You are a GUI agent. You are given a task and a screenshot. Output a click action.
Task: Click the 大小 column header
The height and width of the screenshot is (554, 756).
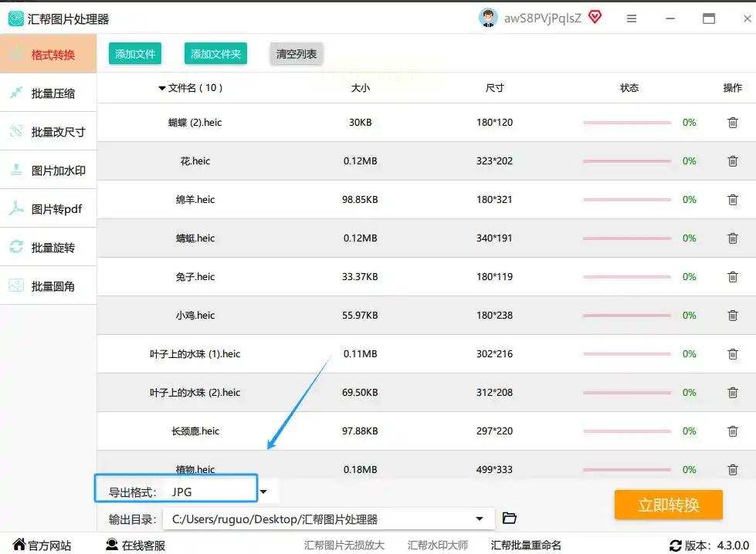(x=360, y=88)
